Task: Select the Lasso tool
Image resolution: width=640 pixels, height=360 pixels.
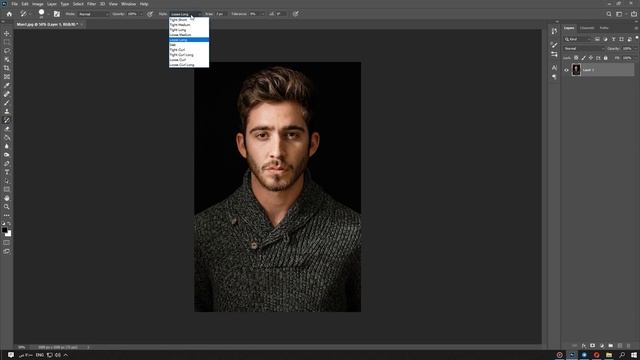Action: click(7, 51)
